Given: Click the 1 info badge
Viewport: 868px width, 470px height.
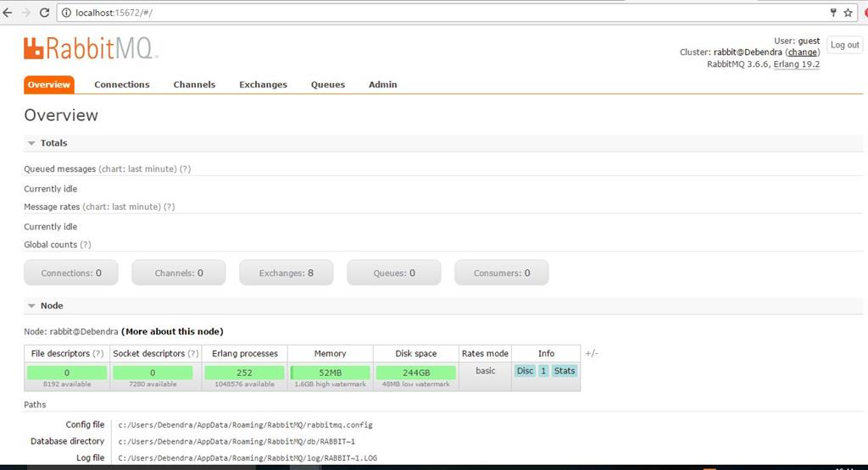Looking at the screenshot, I should [x=543, y=371].
